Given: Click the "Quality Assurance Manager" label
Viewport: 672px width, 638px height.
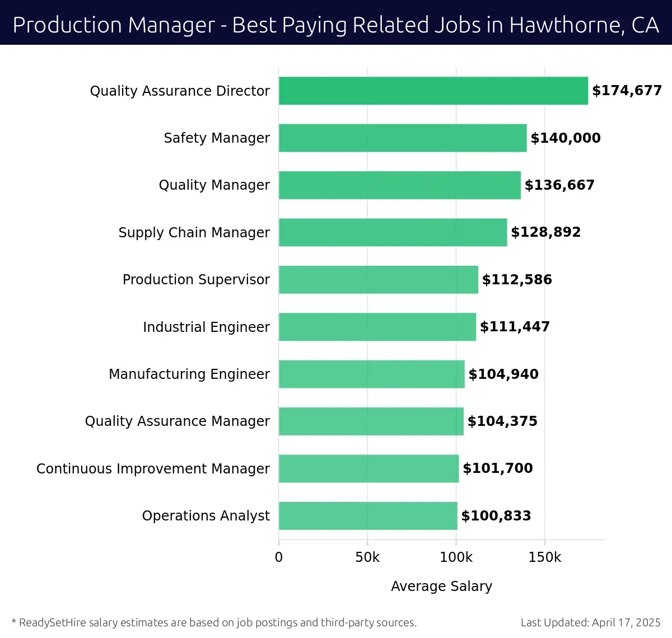Looking at the screenshot, I should (178, 421).
